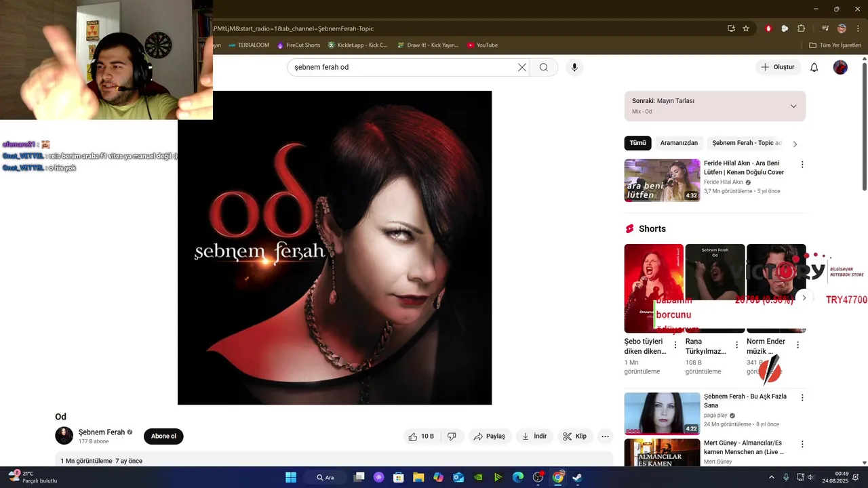Open the Chrome three-dot menu
868x488 pixels.
[x=858, y=28]
